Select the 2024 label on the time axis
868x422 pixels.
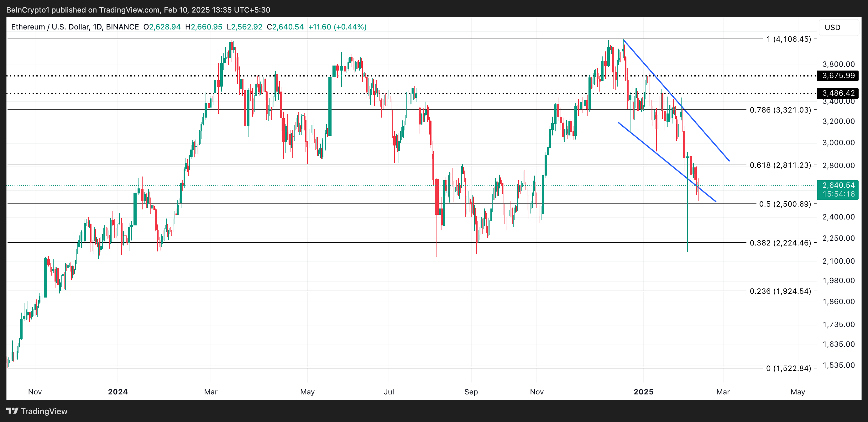pyautogui.click(x=118, y=392)
